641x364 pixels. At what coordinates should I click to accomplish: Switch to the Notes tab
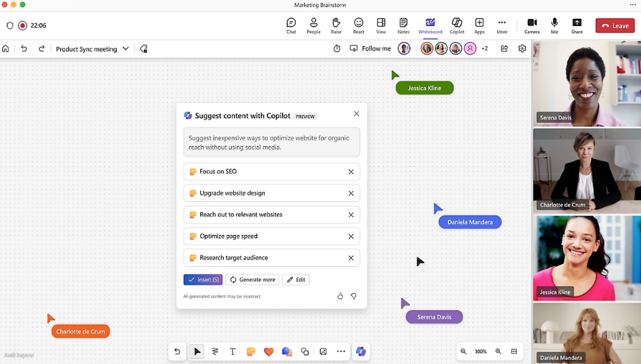[x=403, y=25]
